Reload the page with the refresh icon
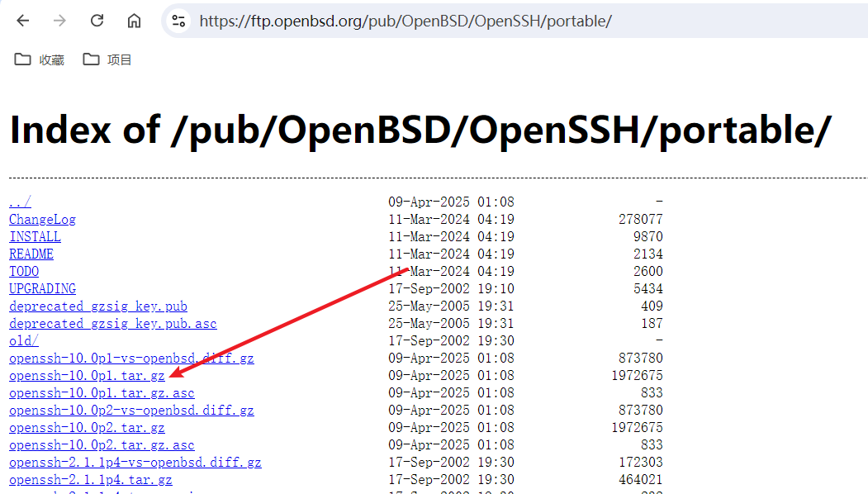This screenshot has width=868, height=494. click(97, 21)
